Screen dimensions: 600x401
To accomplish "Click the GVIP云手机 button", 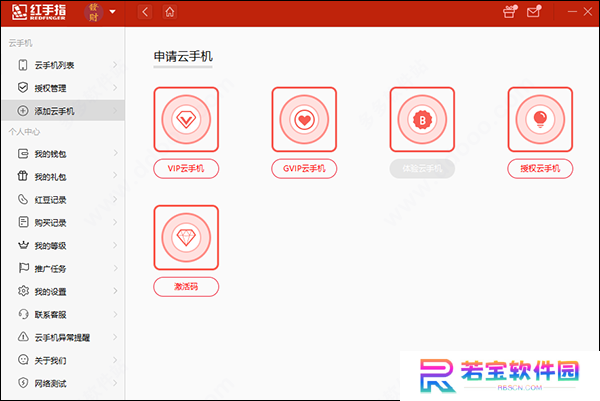I will click(304, 169).
